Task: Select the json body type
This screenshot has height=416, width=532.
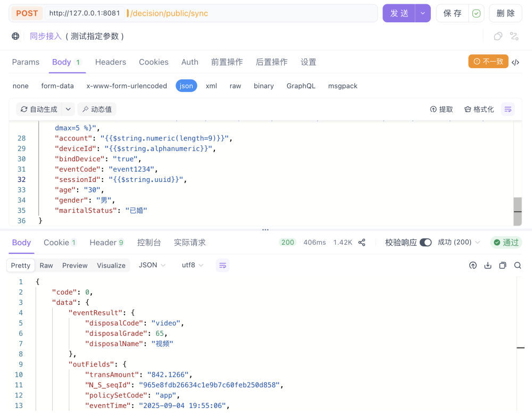Action: [186, 86]
